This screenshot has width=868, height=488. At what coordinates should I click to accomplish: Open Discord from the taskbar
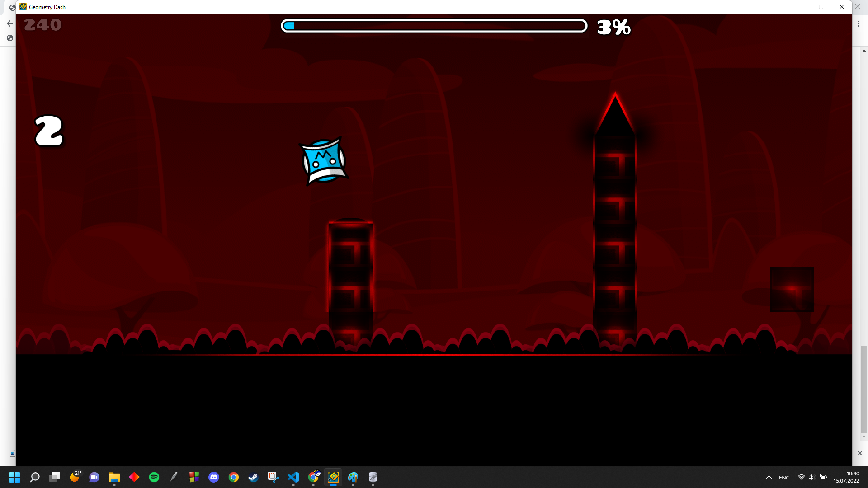tap(214, 477)
